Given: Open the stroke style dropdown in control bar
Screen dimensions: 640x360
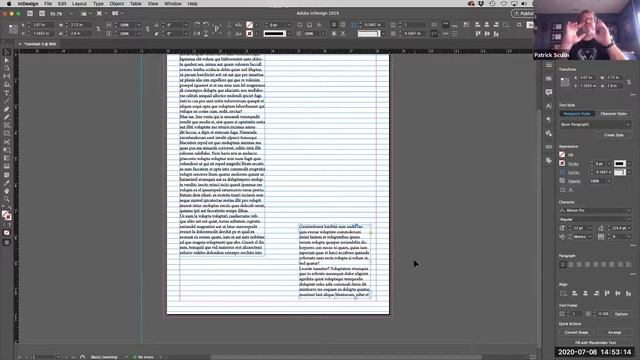Looking at the screenshot, I should coord(289,33).
